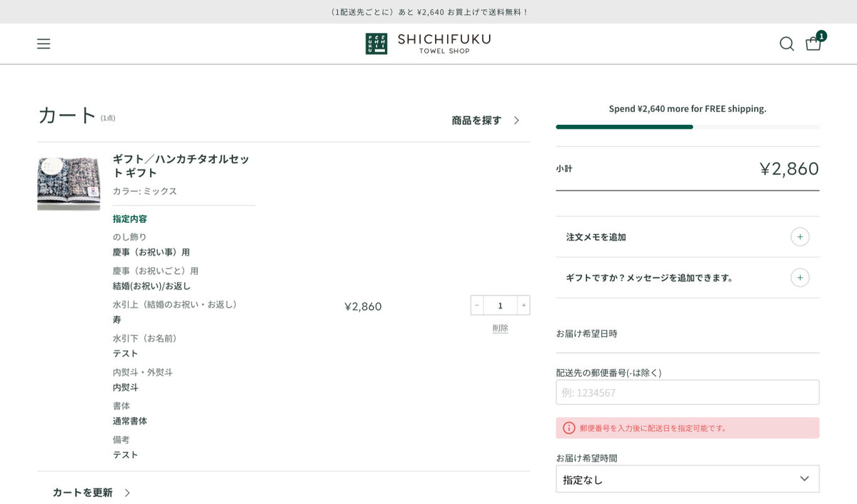Screen dimensions: 857x504
Task: Click the towel set product thumbnail
Action: (x=69, y=183)
